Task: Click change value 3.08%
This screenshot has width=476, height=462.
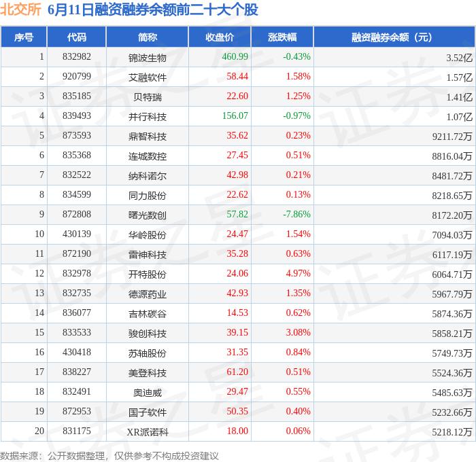Action: 298,333
